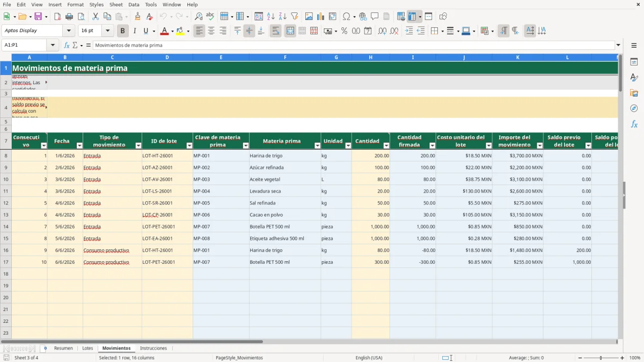
Task: Run the Spelling check icon
Action: 210,17
